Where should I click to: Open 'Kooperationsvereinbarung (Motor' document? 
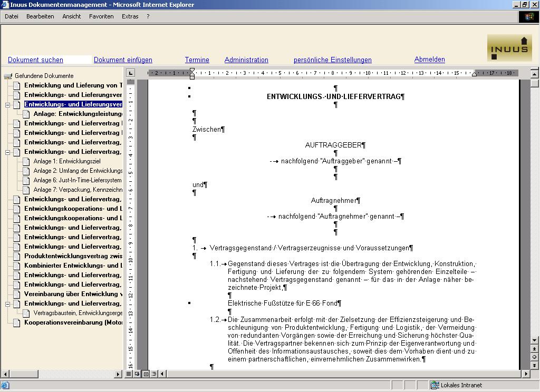point(73,322)
